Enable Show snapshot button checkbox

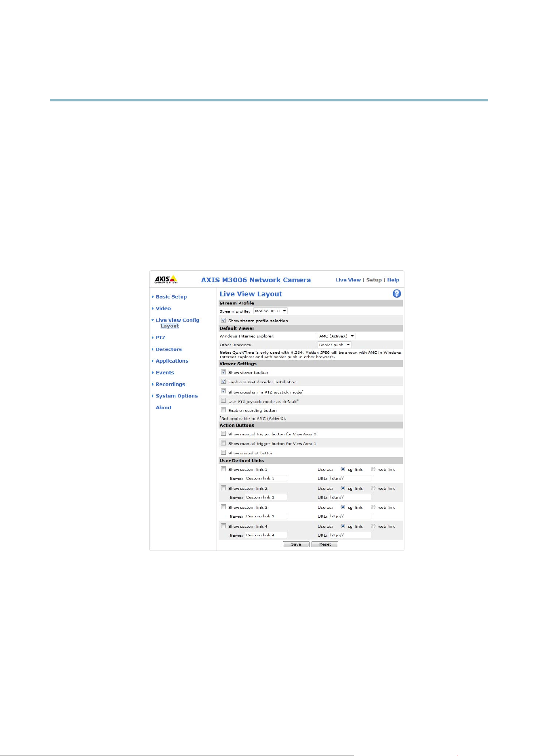[x=223, y=453]
